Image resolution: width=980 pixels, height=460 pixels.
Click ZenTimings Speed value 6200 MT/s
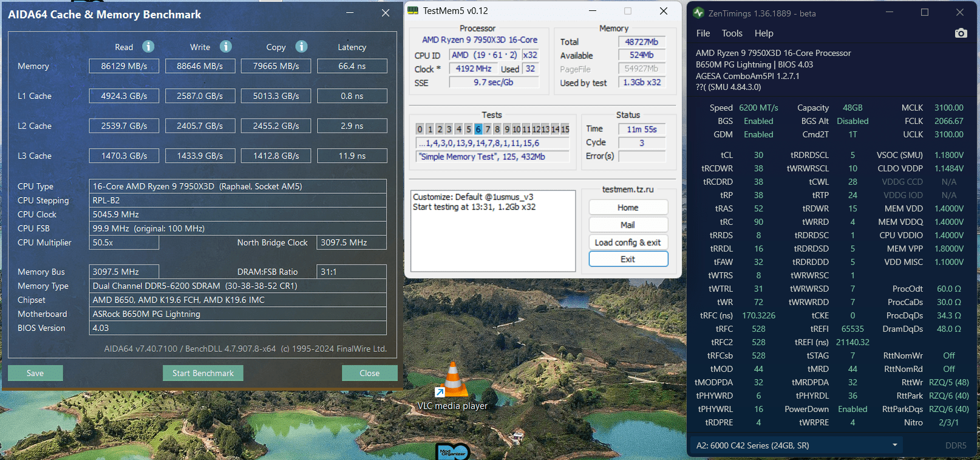pos(758,108)
